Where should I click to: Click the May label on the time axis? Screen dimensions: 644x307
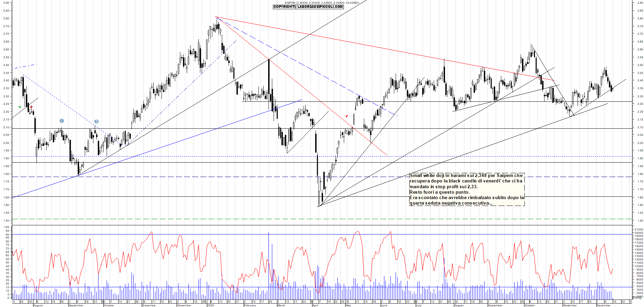tap(348, 305)
